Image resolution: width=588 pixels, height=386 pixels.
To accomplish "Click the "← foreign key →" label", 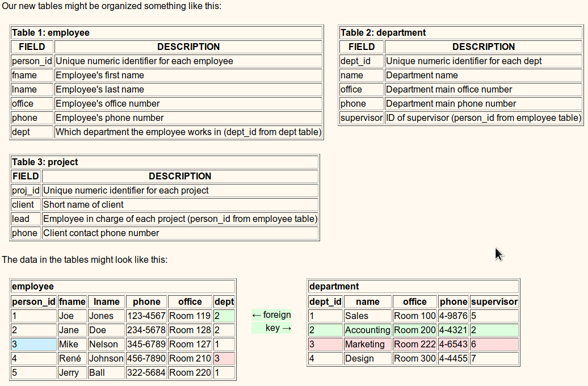I will tap(271, 322).
